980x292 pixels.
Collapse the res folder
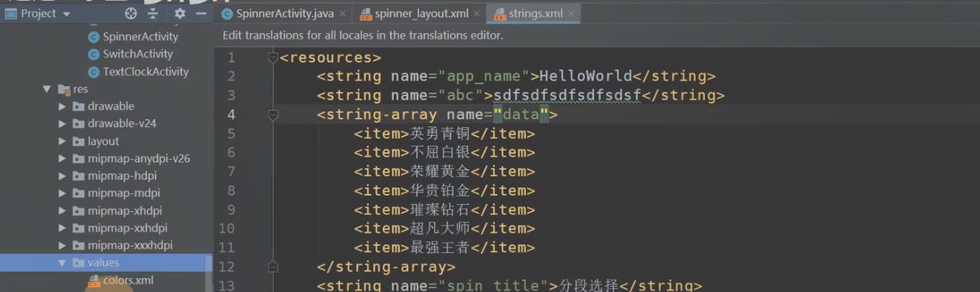click(x=47, y=89)
